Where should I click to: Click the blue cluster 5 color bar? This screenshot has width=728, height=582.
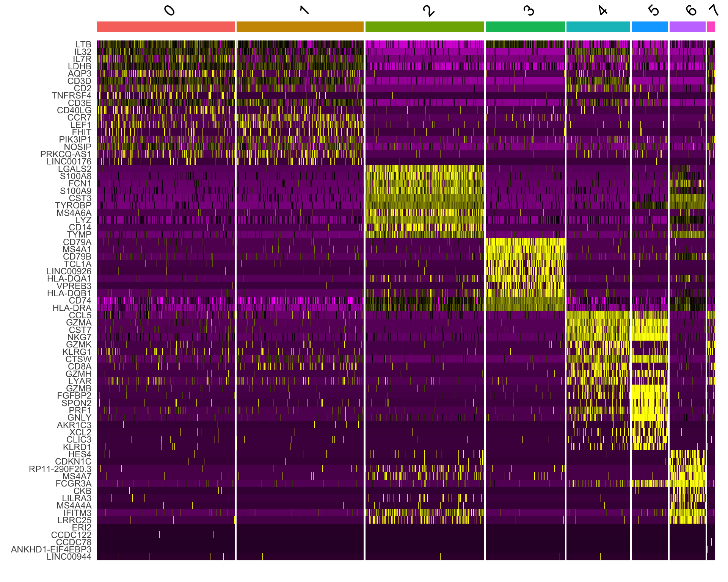[x=650, y=27]
